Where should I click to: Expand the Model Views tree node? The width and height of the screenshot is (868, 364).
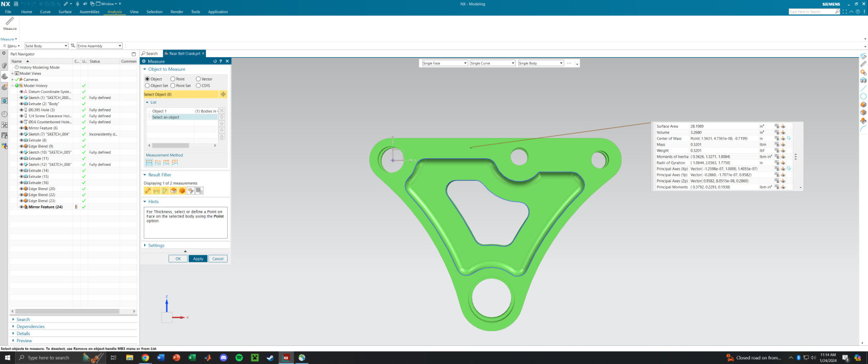[12, 73]
